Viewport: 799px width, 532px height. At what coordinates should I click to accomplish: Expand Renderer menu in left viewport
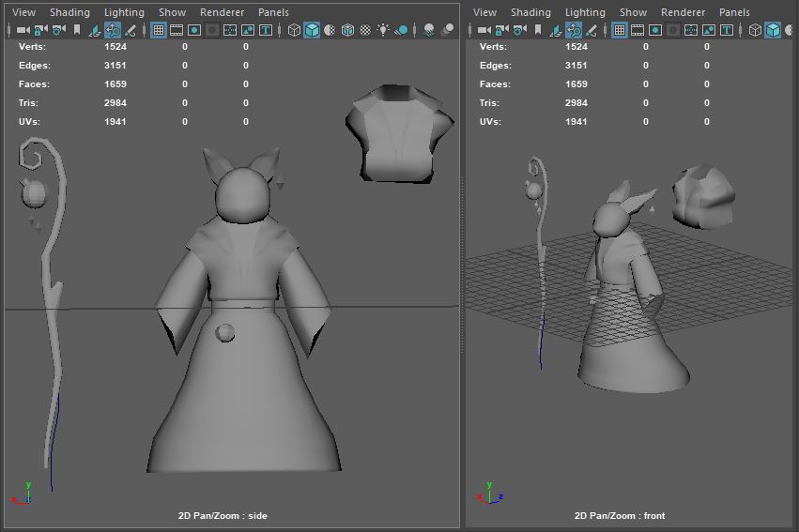click(x=222, y=12)
